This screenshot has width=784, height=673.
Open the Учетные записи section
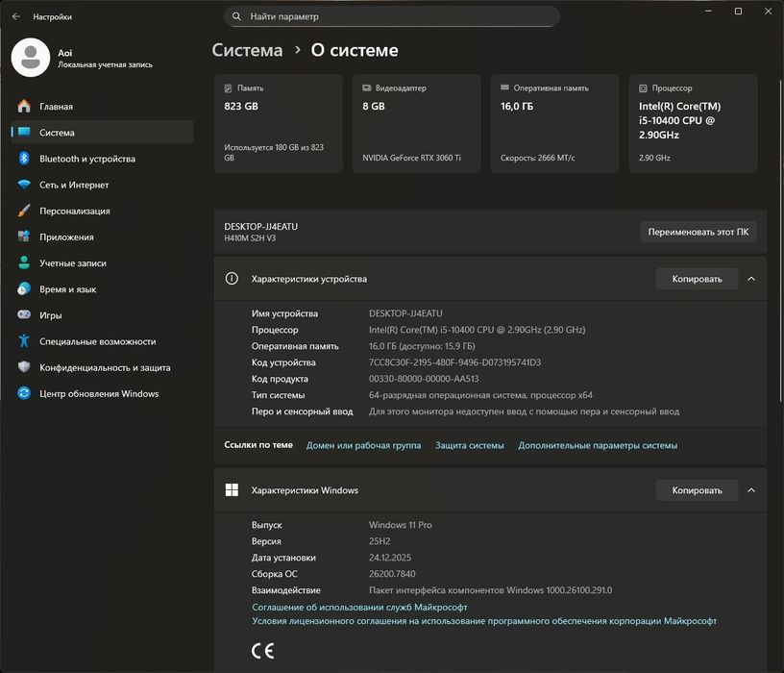tap(72, 262)
